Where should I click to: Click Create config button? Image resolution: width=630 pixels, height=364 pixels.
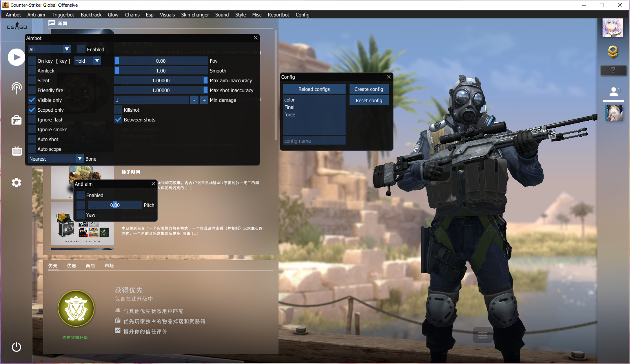369,89
